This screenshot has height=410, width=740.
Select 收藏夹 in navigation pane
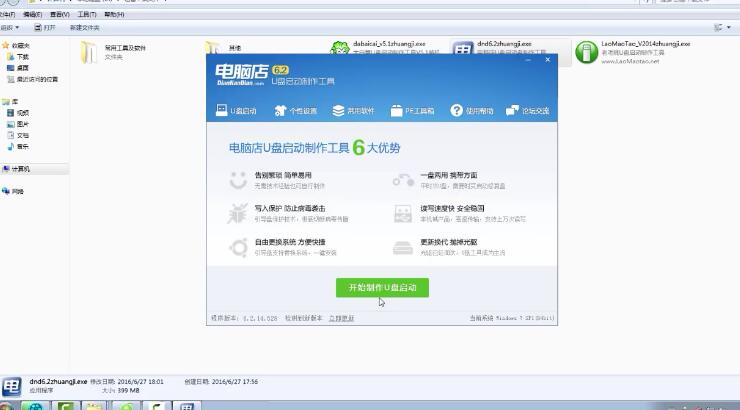coord(16,46)
